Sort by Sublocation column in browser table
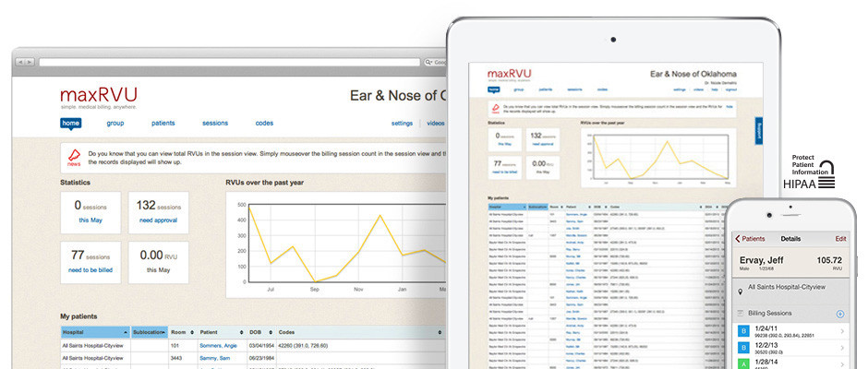The width and height of the screenshot is (868, 369). (150, 332)
